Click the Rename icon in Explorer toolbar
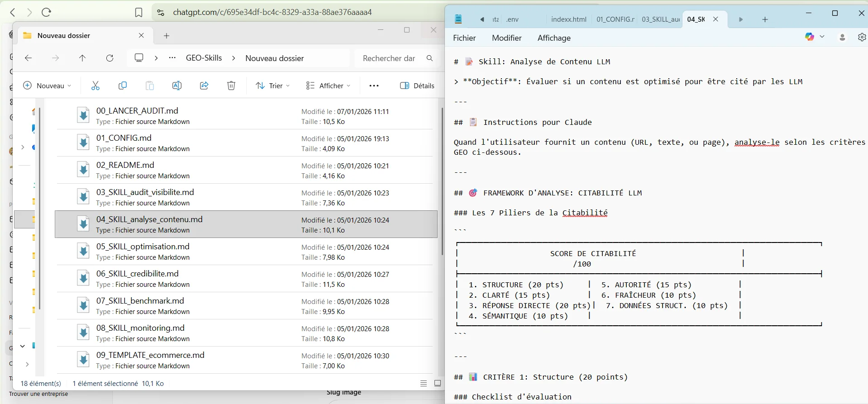Image resolution: width=868 pixels, height=404 pixels. [177, 86]
